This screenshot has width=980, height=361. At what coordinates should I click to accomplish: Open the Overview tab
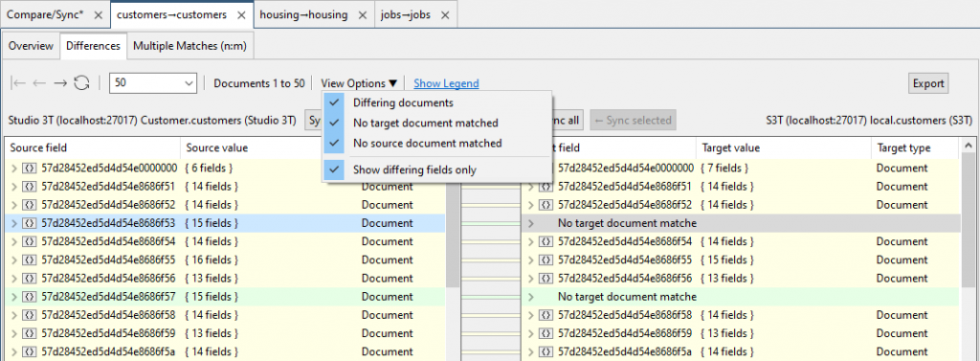31,46
